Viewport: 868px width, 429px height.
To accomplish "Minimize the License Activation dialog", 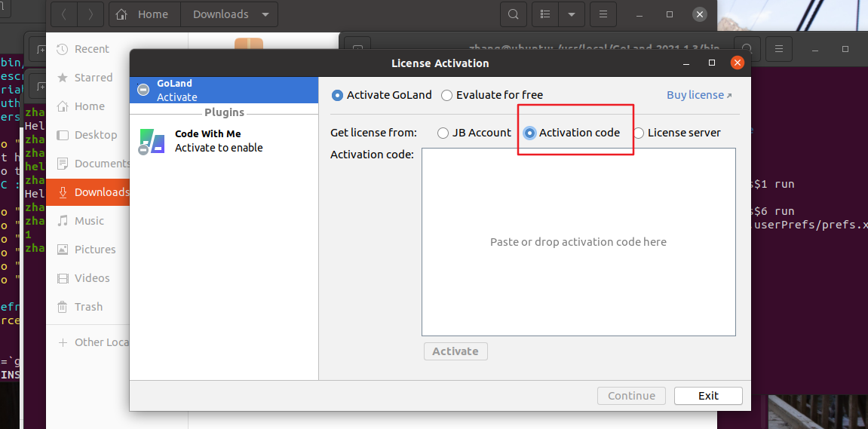I will [687, 63].
